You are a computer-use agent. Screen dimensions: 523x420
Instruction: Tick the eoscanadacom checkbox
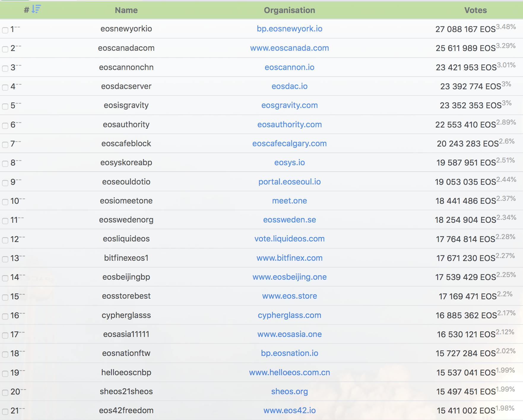pos(5,49)
